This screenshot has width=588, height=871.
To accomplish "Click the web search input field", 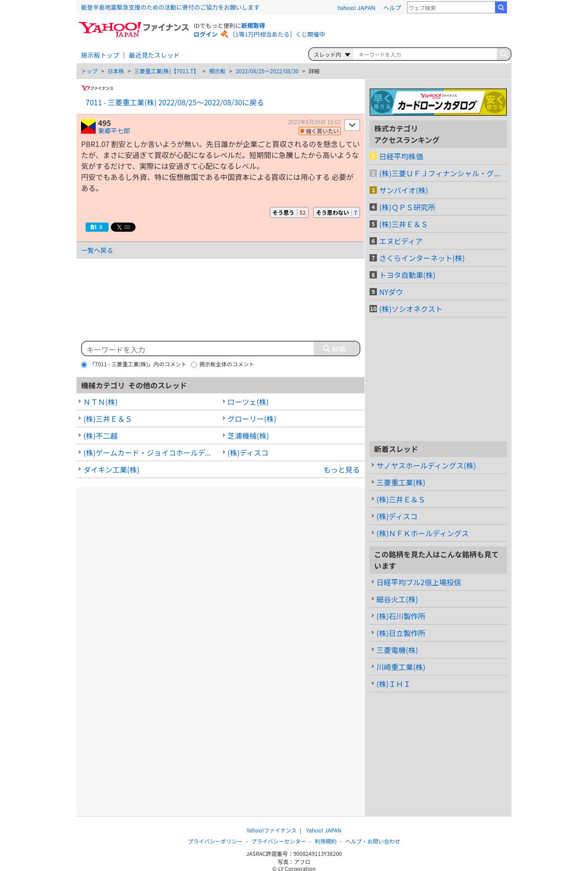I will click(x=451, y=7).
